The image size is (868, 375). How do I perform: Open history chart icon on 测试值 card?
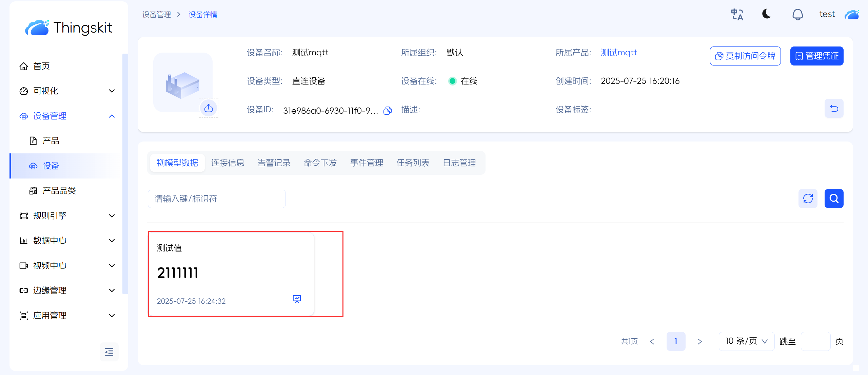click(x=297, y=299)
